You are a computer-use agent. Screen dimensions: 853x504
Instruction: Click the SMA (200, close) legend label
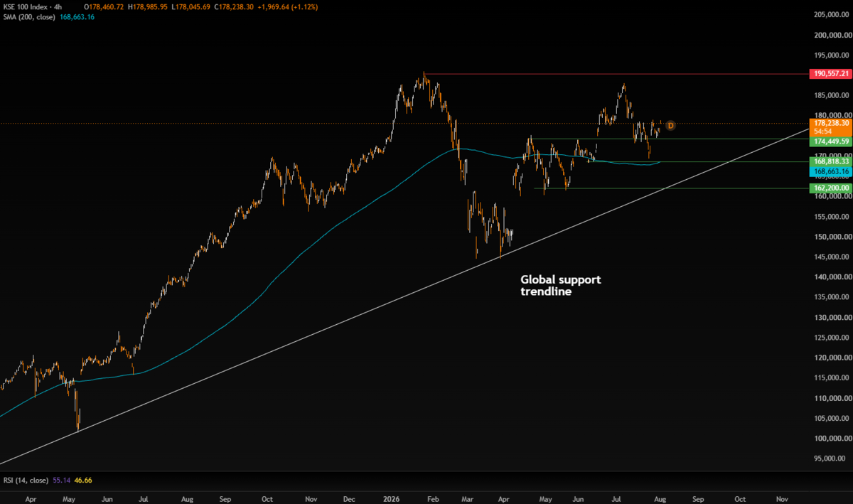tap(31, 16)
